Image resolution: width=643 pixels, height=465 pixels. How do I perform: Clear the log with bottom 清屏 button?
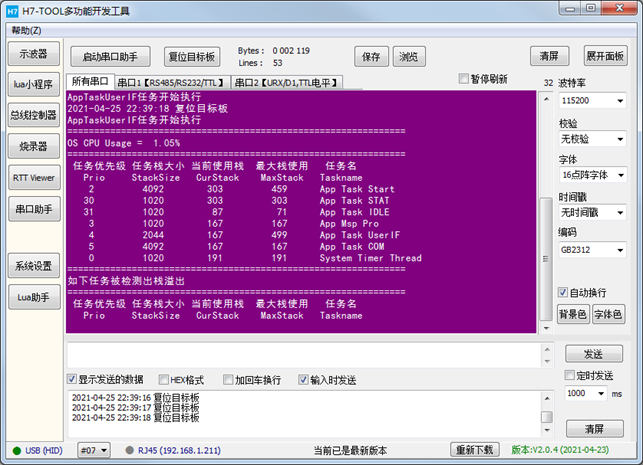(x=595, y=429)
